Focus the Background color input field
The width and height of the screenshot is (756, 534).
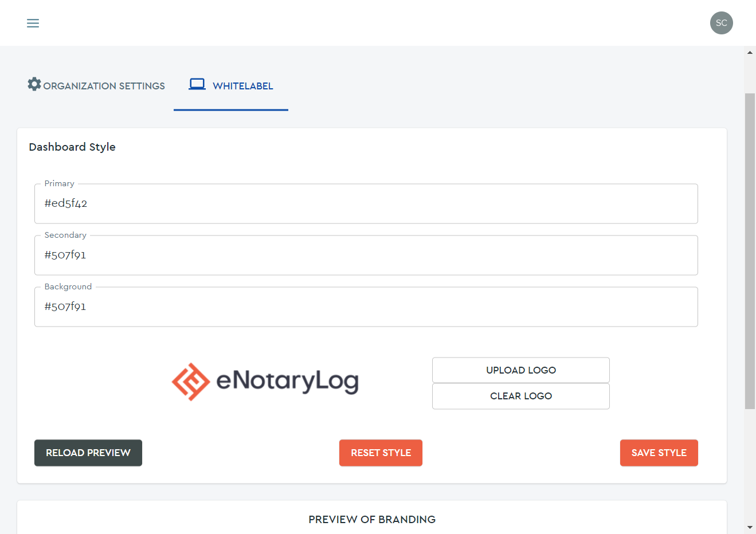click(366, 307)
